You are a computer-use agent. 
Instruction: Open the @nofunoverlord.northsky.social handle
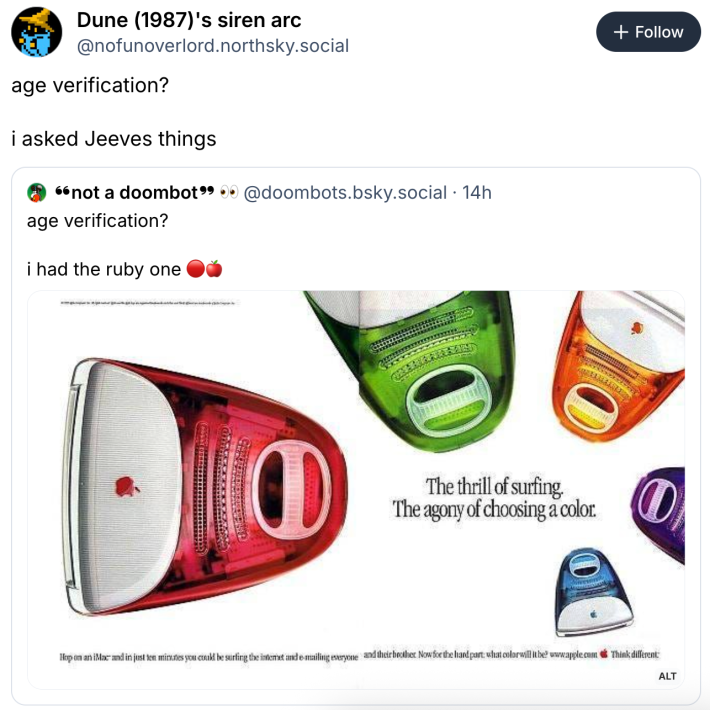point(213,46)
